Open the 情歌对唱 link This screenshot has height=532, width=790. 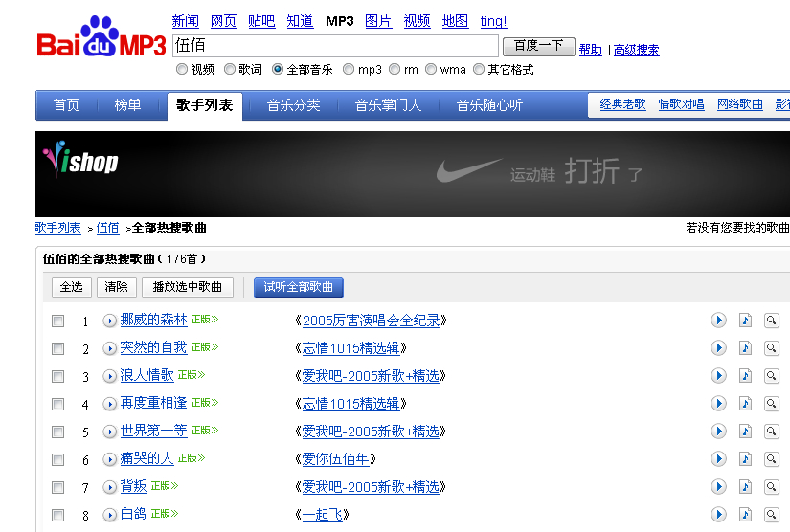(x=681, y=104)
